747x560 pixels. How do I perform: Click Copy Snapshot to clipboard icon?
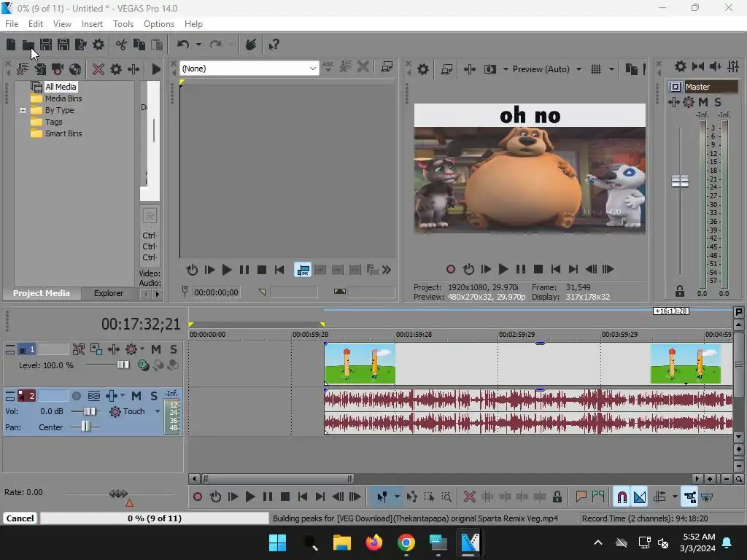(631, 69)
